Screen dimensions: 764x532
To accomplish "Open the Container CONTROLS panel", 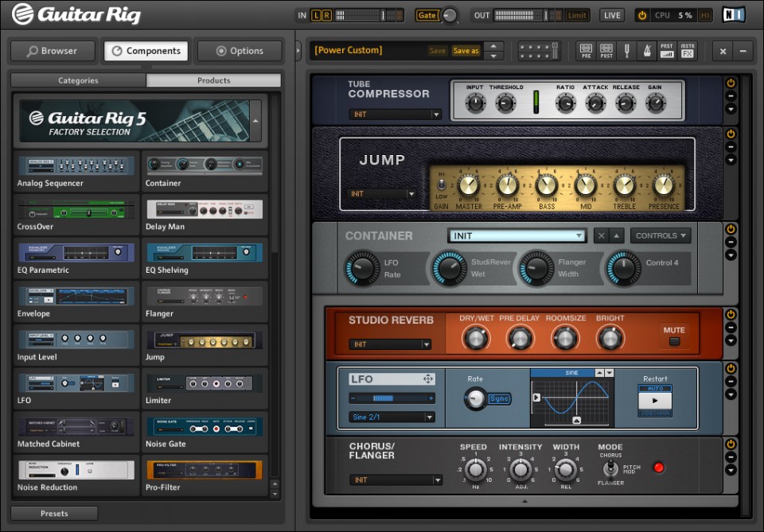I will point(661,235).
